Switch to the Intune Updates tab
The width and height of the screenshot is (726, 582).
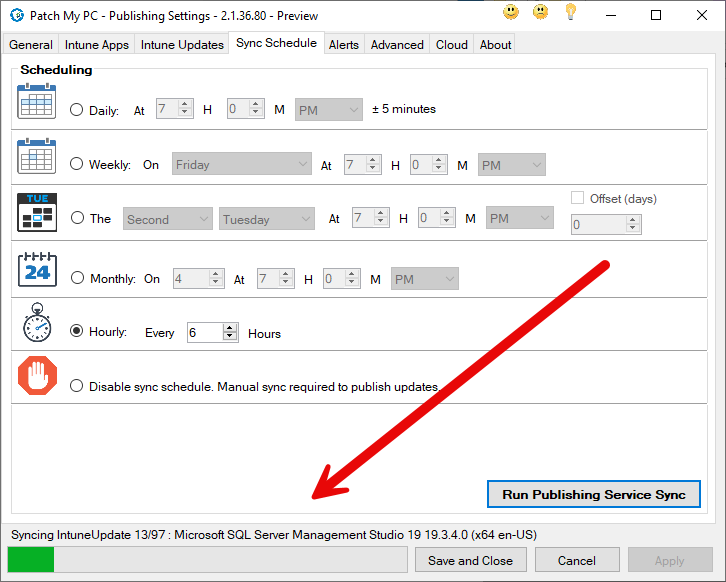pyautogui.click(x=182, y=44)
